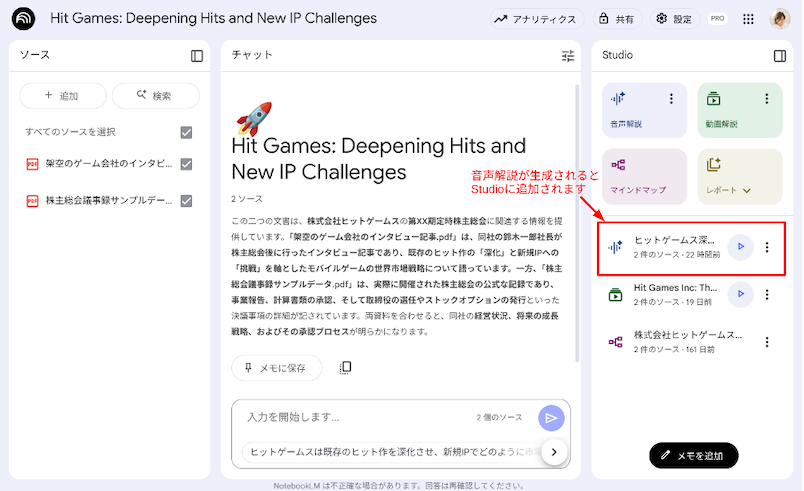The height and width of the screenshot is (491, 804).
Task: Open more options for ヒットゲームス深 item
Action: tap(767, 248)
